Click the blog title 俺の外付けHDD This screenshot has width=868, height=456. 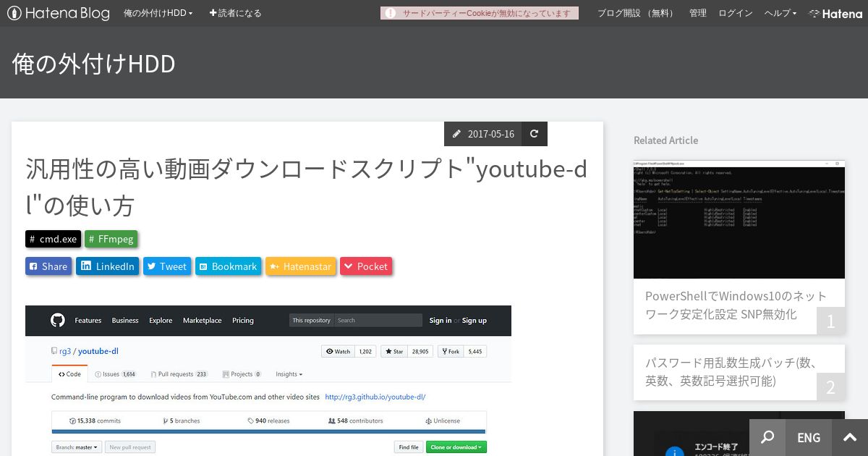coord(94,64)
